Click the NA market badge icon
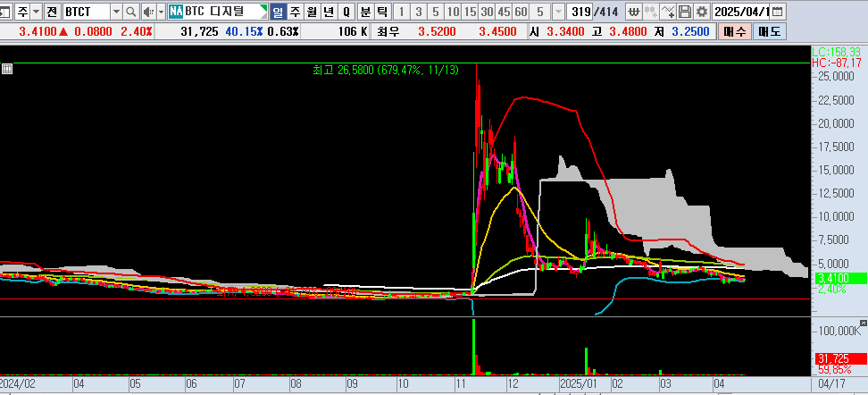Image resolution: width=868 pixels, height=395 pixels. [176, 11]
